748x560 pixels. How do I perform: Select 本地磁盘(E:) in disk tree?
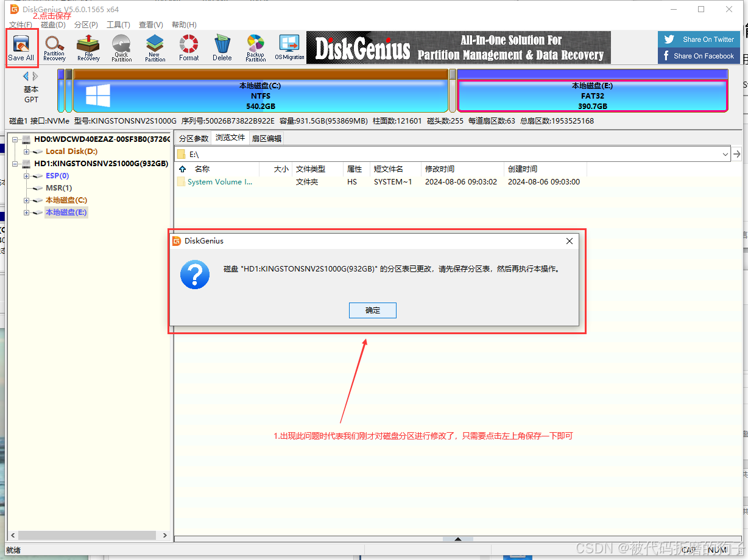(x=66, y=212)
